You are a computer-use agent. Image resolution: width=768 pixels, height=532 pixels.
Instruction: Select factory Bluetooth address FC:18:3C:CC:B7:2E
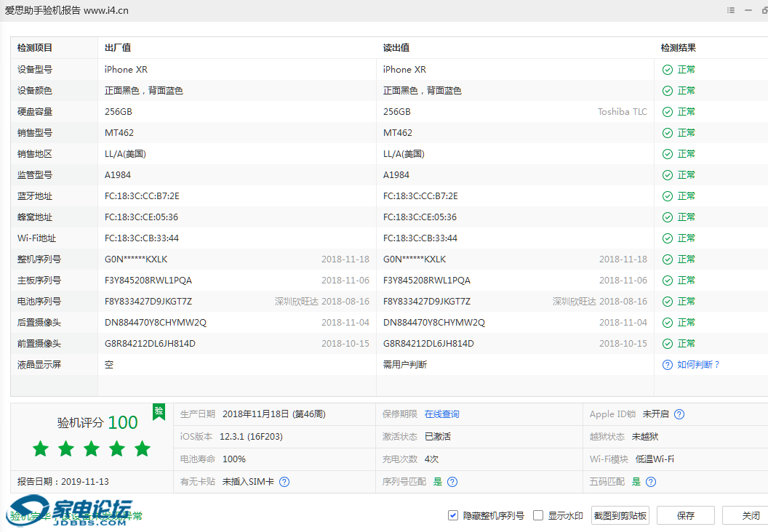(142, 196)
